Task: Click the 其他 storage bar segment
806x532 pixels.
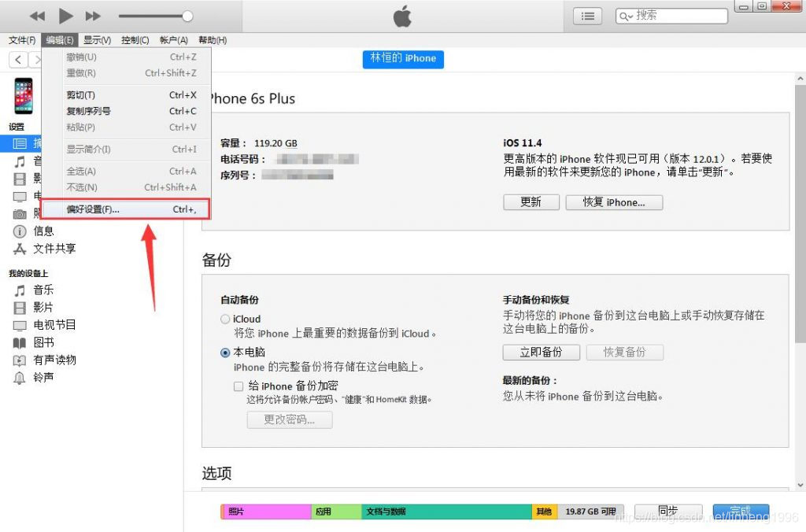Action: [545, 512]
